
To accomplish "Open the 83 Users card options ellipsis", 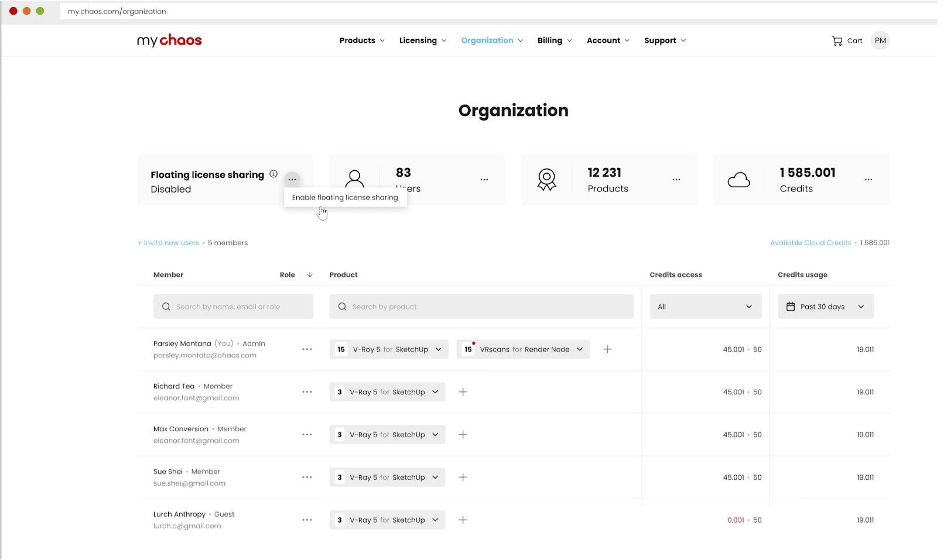I will point(484,180).
